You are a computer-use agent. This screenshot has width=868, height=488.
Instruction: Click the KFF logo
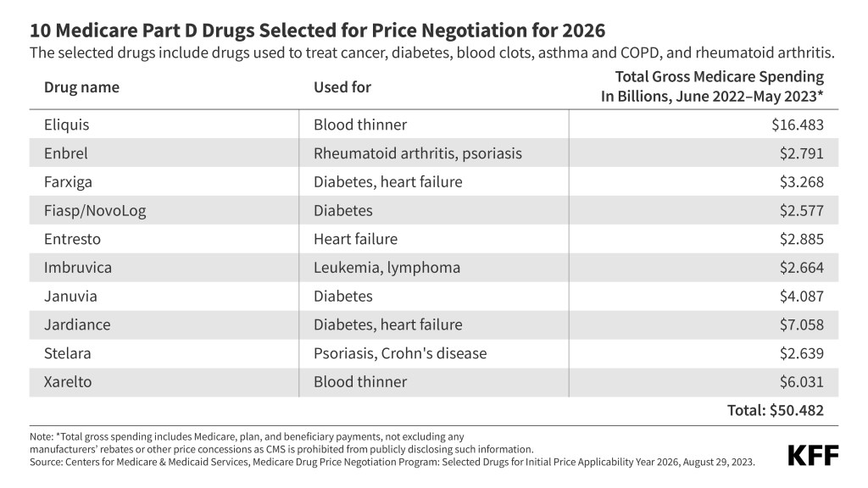[813, 455]
